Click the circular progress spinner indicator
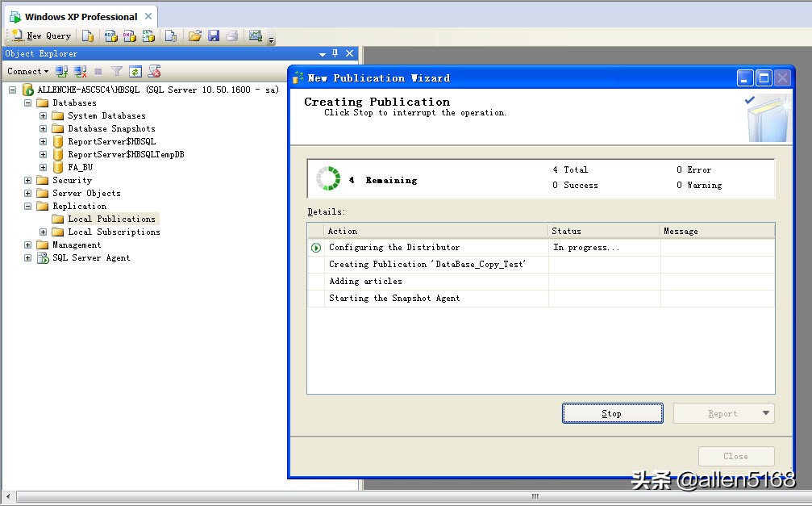 [328, 178]
